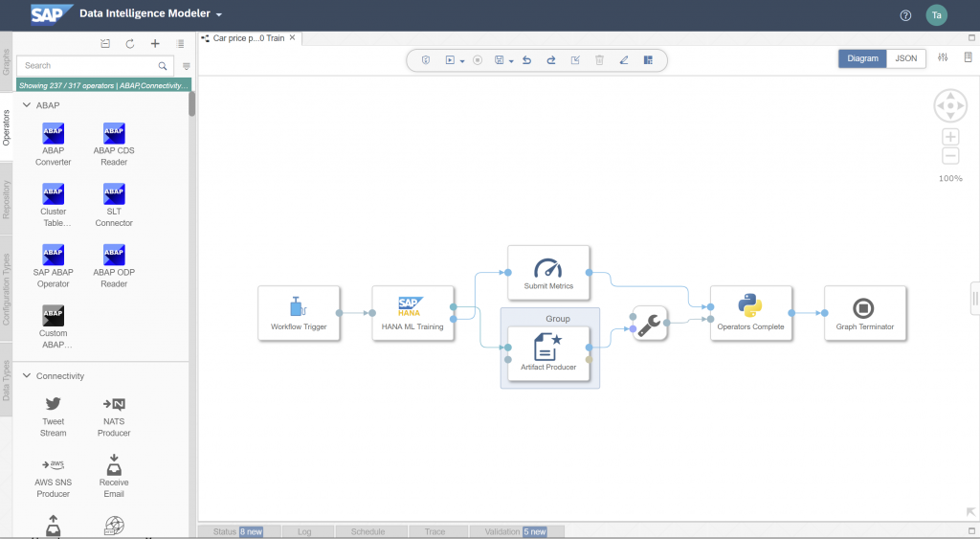Screen dimensions: 980x539
Task: Select the ABAP Converter operator
Action: coord(54,145)
